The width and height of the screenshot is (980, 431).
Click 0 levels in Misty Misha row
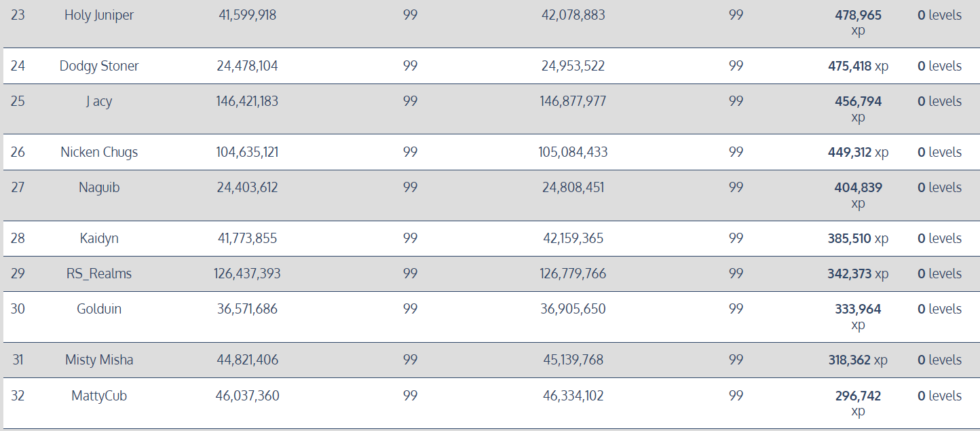pyautogui.click(x=939, y=360)
